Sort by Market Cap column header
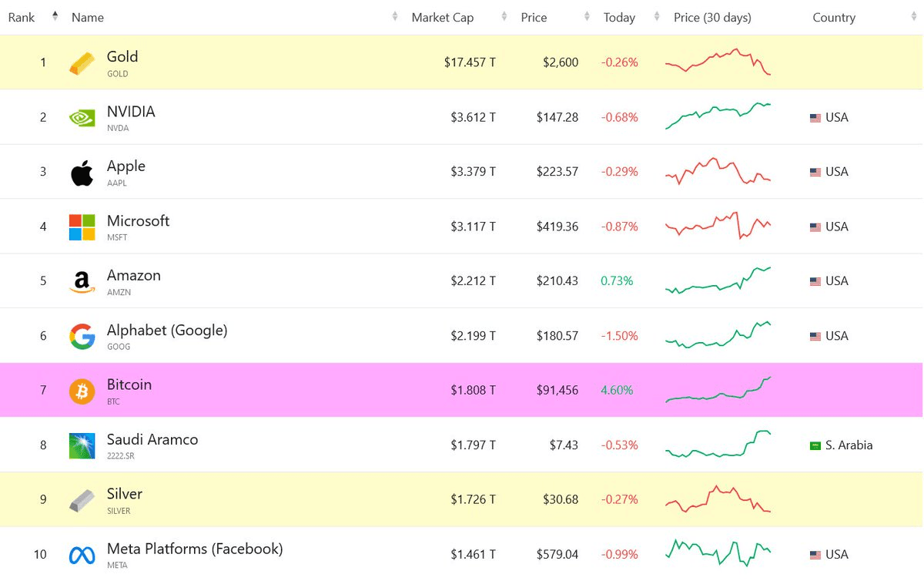Viewport: 924px width, 581px height. point(443,17)
